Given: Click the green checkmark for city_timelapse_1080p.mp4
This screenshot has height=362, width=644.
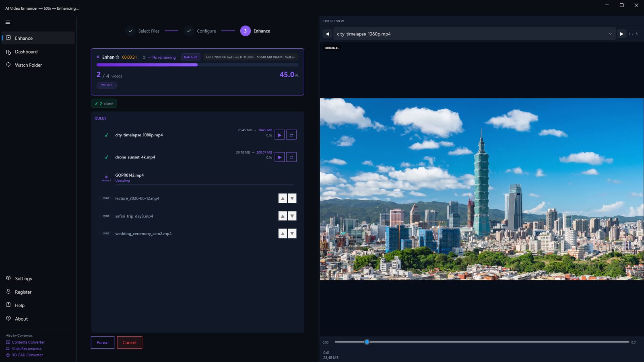Looking at the screenshot, I should (x=106, y=135).
